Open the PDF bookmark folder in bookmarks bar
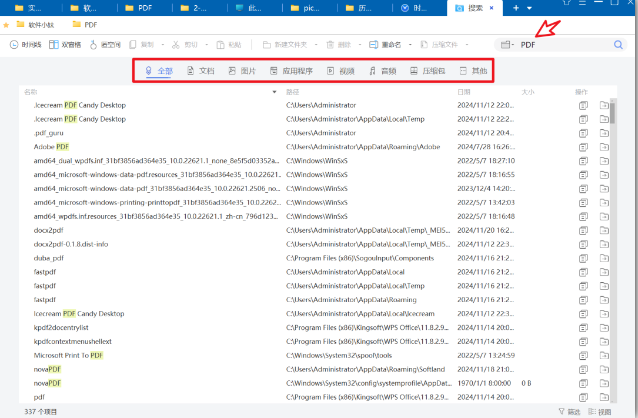 click(x=85, y=25)
